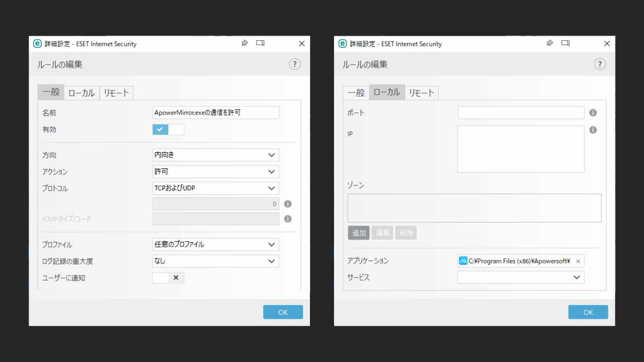Open the help icon on the left dialog
Screen dimensions: 644x362
click(x=294, y=64)
